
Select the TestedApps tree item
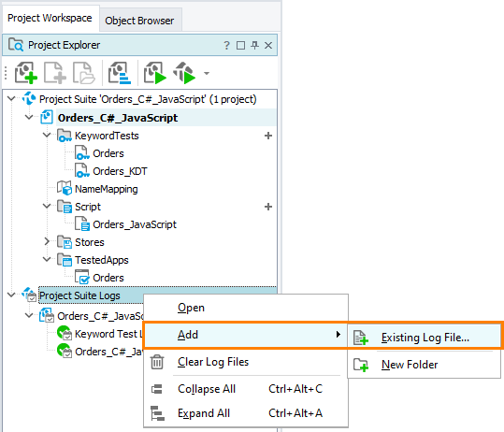click(x=102, y=260)
